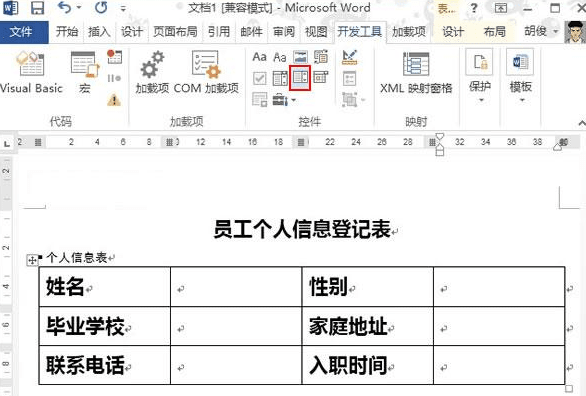Open Word Help question mark
Image resolution: width=586 pixels, height=396 pixels.
pyautogui.click(x=474, y=8)
